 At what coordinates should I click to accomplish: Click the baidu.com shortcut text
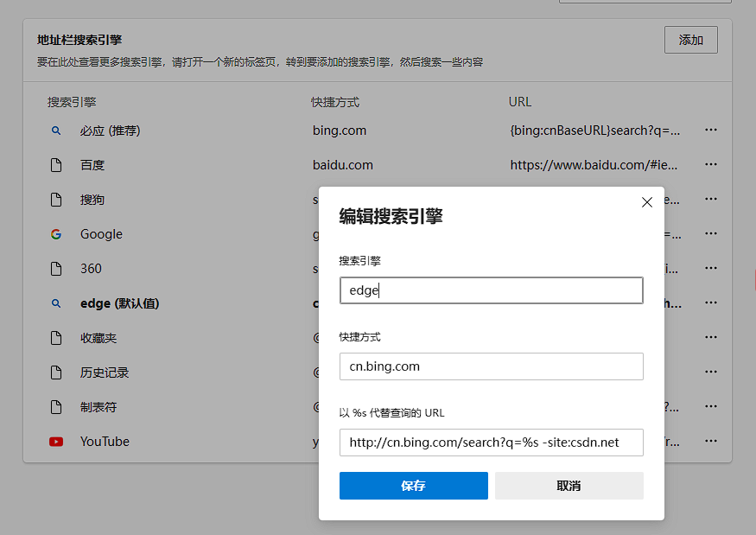pos(343,165)
